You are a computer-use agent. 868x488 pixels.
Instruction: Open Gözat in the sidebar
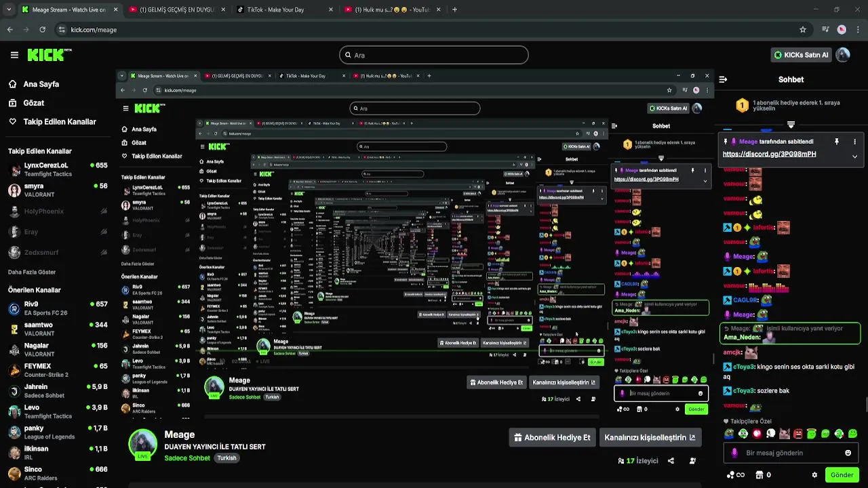pyautogui.click(x=26, y=103)
